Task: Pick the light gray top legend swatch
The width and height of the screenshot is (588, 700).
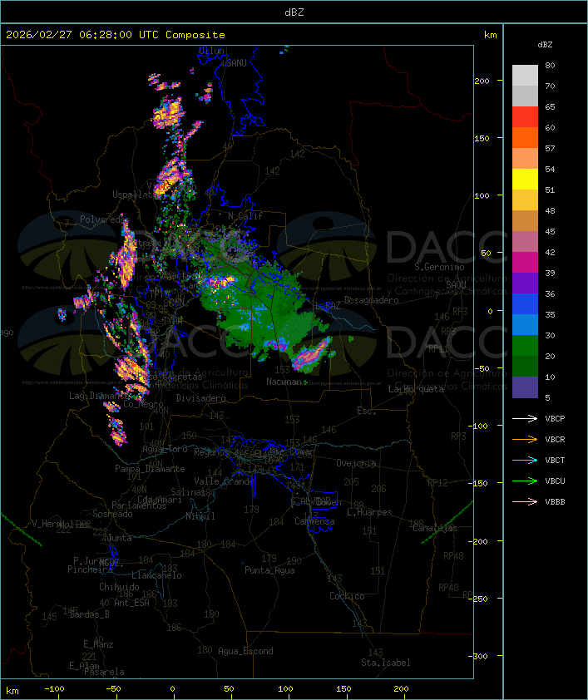Action: pos(525,75)
